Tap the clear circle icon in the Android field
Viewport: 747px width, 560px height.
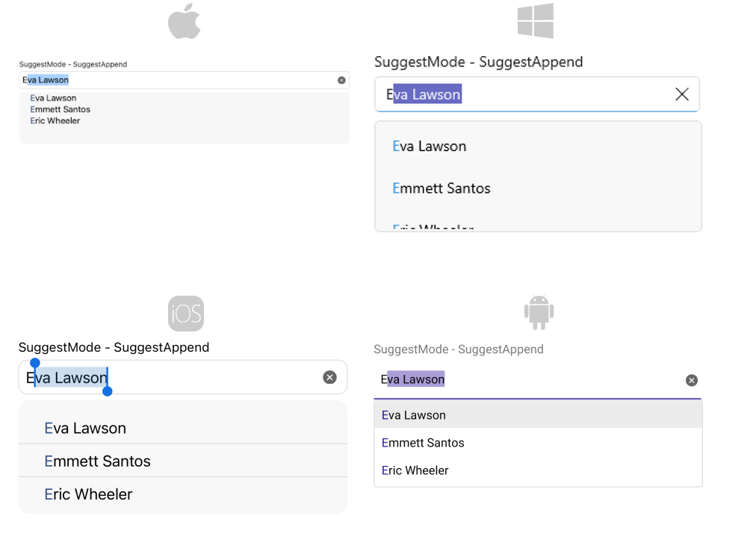tap(691, 379)
